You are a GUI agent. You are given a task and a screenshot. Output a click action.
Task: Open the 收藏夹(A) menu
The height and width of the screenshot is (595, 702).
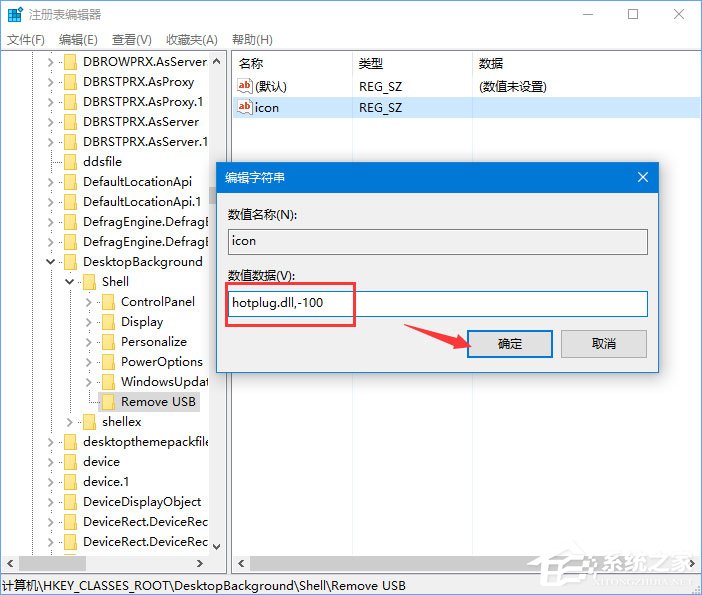coord(192,40)
